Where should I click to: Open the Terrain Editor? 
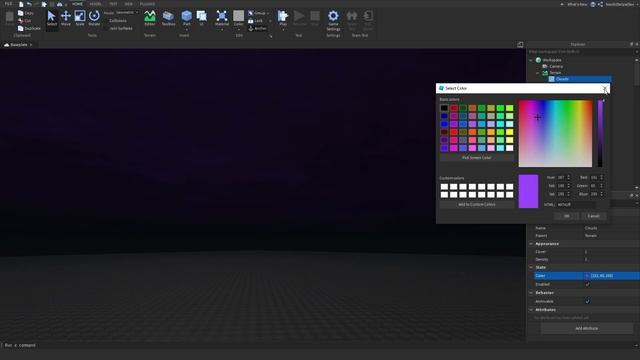click(x=150, y=18)
